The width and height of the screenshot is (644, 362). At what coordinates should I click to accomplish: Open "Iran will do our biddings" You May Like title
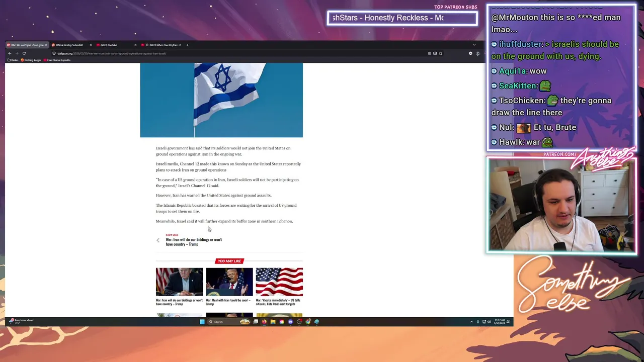[x=179, y=302]
